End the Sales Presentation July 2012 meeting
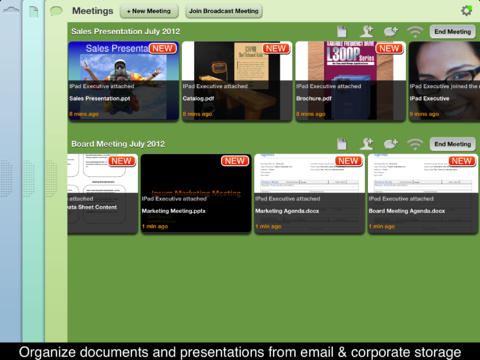This screenshot has height=360, width=480. click(453, 32)
